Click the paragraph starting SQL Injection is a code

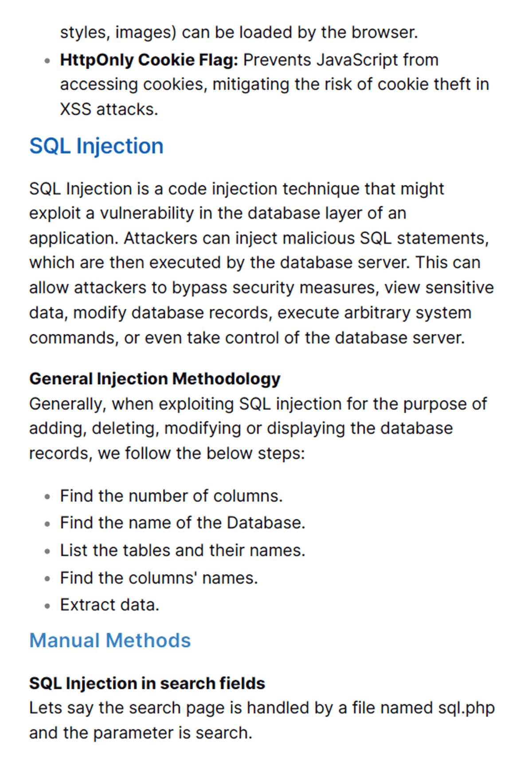(262, 263)
